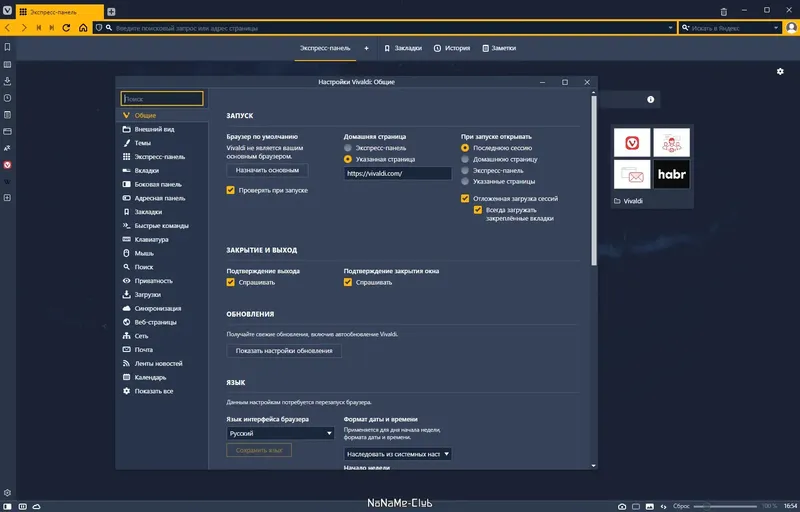
Task: Toggle the 'Проверять при запуске' checkbox
Action: (x=231, y=190)
